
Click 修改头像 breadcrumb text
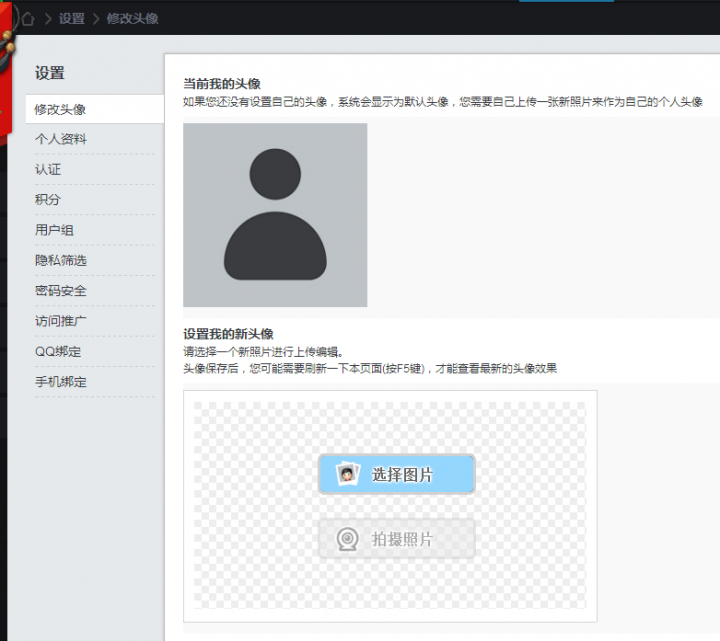(133, 18)
